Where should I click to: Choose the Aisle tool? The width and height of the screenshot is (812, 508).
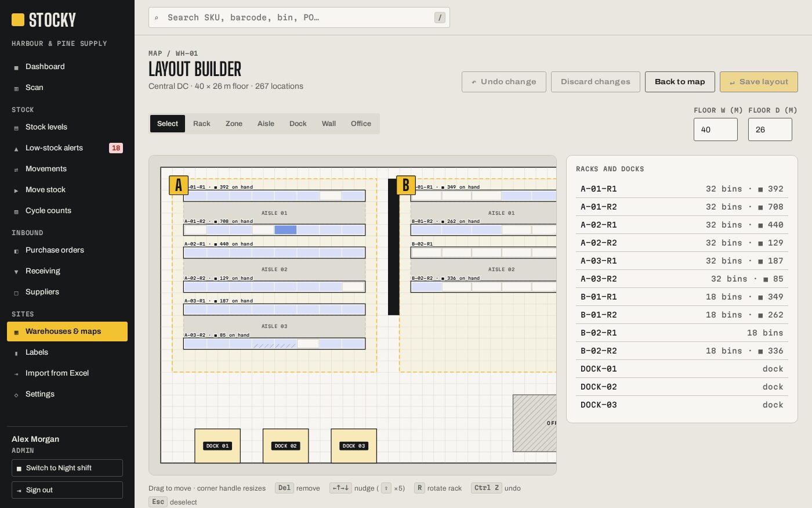[x=266, y=124]
